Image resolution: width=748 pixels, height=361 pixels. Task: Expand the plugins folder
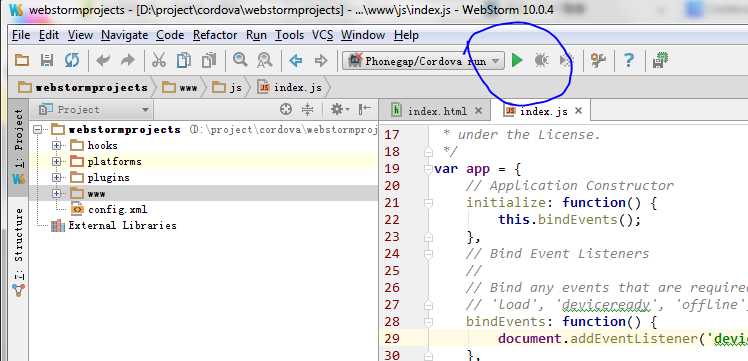(x=57, y=178)
